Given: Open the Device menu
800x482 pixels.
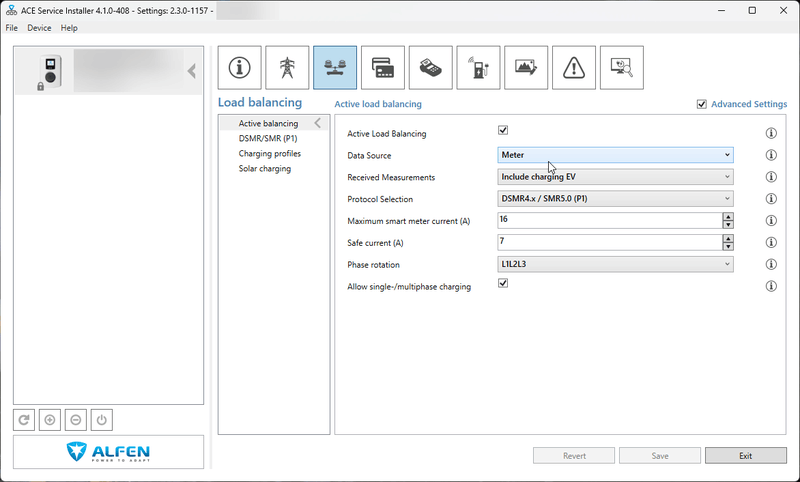Looking at the screenshot, I should [39, 28].
